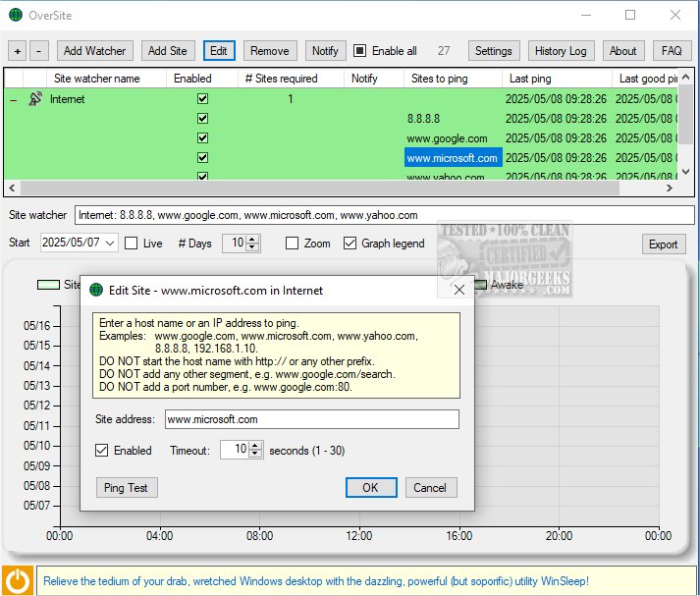This screenshot has width=700, height=596.
Task: Toggle the Enabled checkbox in Edit Site dialog
Action: pos(101,450)
